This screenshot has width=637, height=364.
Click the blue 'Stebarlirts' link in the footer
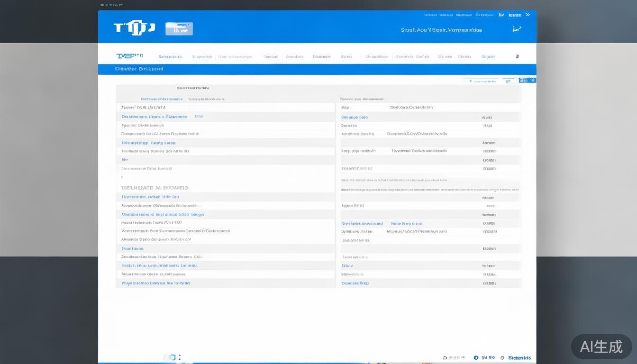pos(519,358)
